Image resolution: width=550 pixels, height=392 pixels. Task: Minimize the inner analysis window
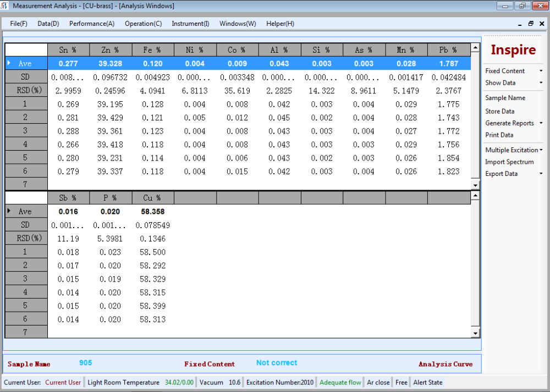pos(520,24)
